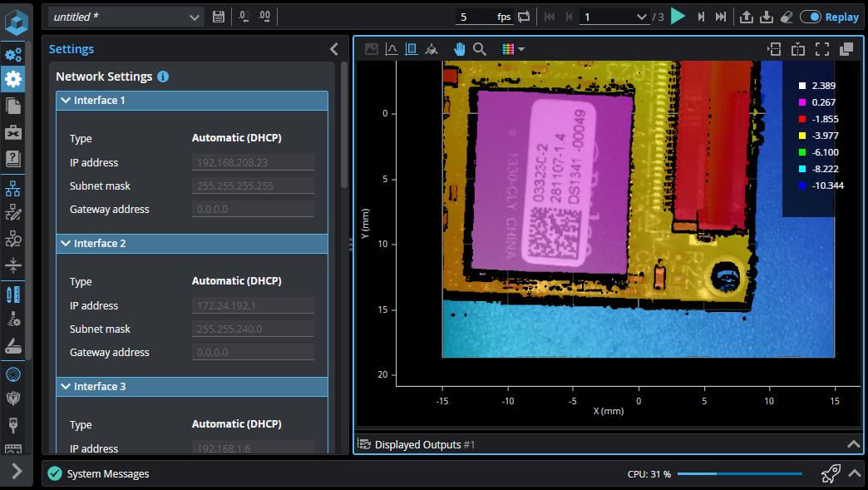Click the rocket icon in status bar
Image resolution: width=868 pixels, height=490 pixels.
tap(830, 474)
